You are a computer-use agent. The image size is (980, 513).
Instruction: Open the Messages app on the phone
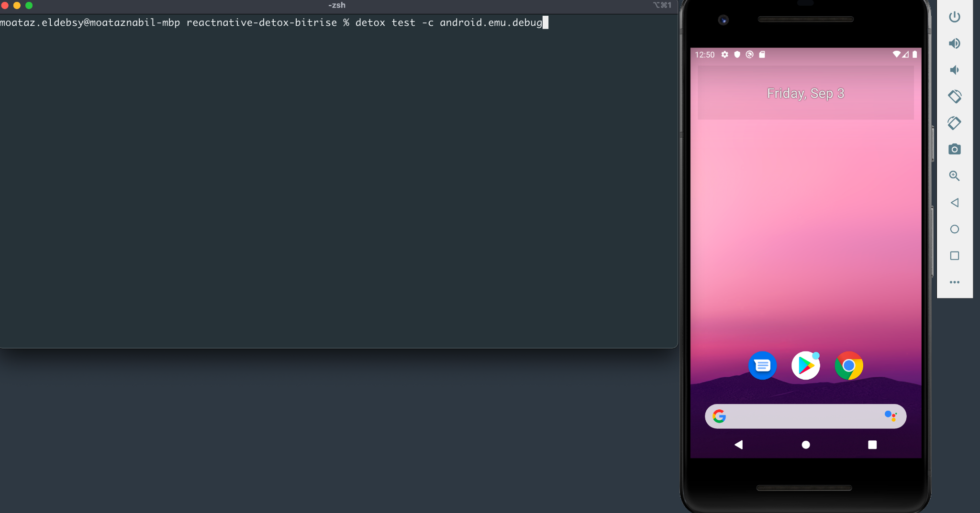coord(762,366)
